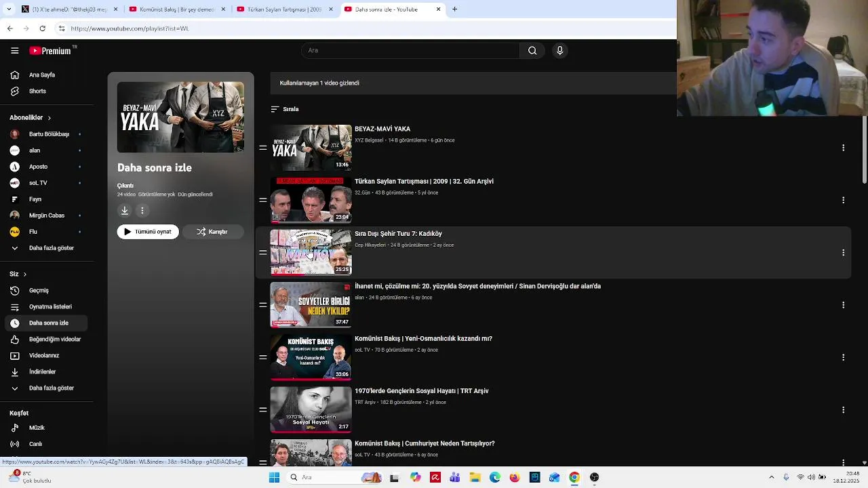Open the 1970'lerde Gençlerin Sosyal Hayatı thumbnail
This screenshot has height=488, width=868.
(x=311, y=410)
